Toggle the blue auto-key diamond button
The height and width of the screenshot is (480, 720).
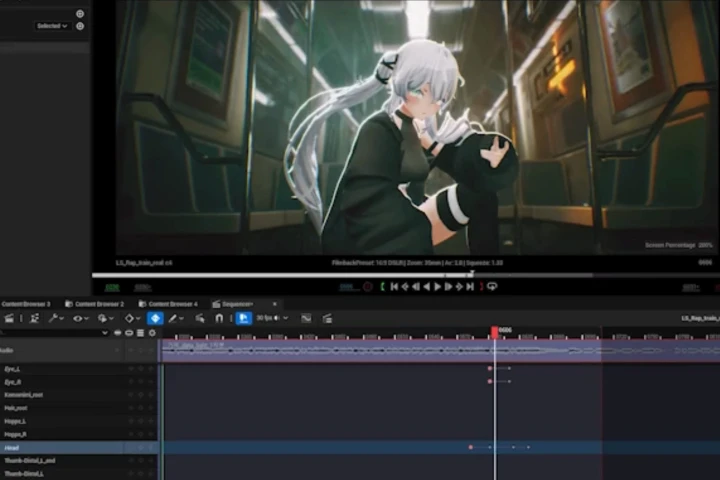tap(155, 318)
